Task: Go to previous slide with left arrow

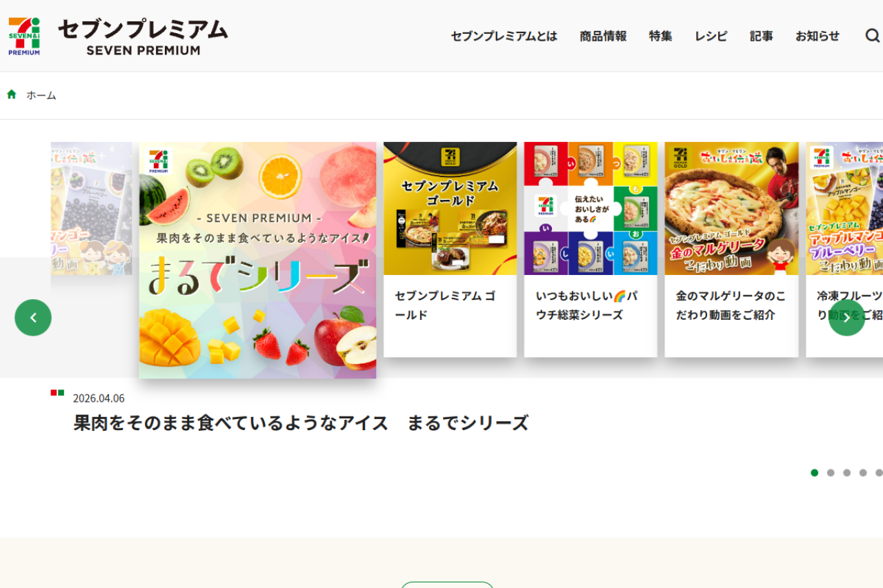Action: pyautogui.click(x=33, y=318)
